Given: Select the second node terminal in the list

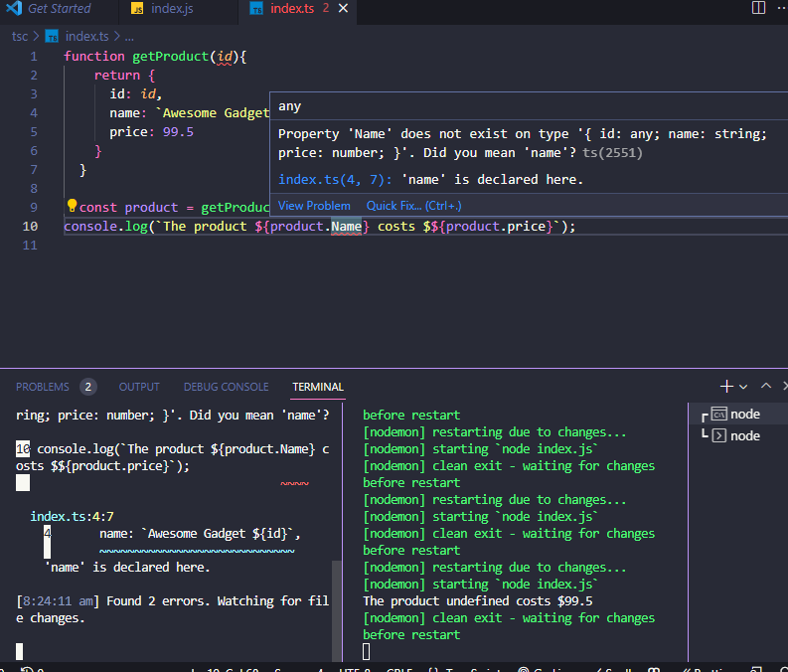Looking at the screenshot, I should [x=737, y=435].
